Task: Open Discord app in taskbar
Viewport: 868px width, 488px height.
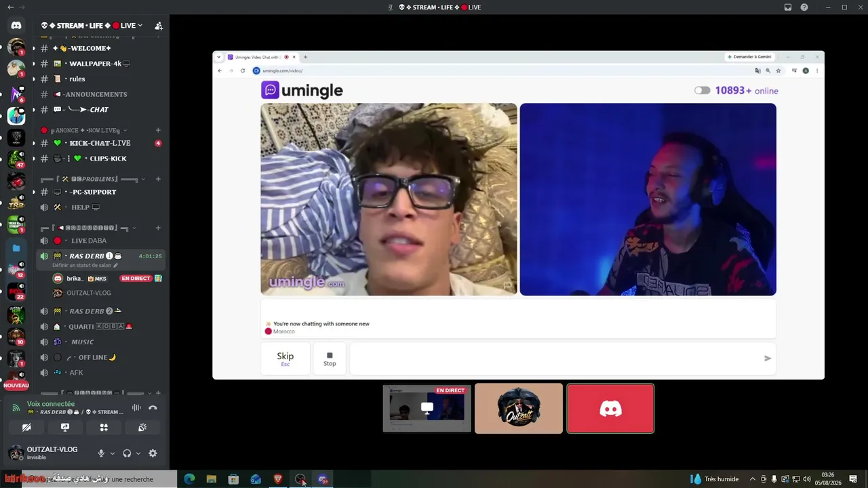Action: 323,479
